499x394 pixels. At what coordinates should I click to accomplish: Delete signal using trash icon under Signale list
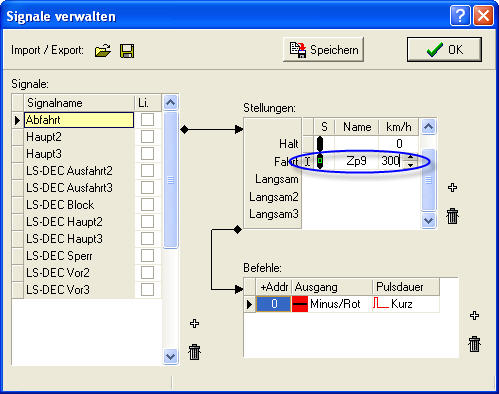194,352
